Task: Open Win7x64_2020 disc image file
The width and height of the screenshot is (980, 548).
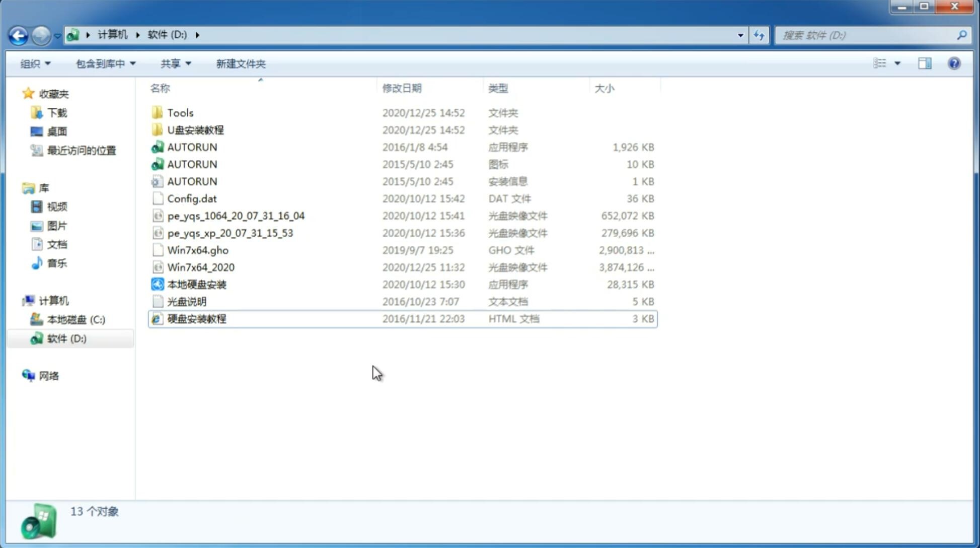Action: (200, 267)
